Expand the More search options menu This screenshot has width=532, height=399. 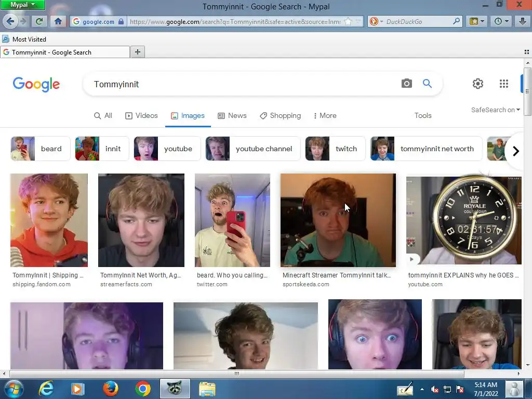click(325, 116)
